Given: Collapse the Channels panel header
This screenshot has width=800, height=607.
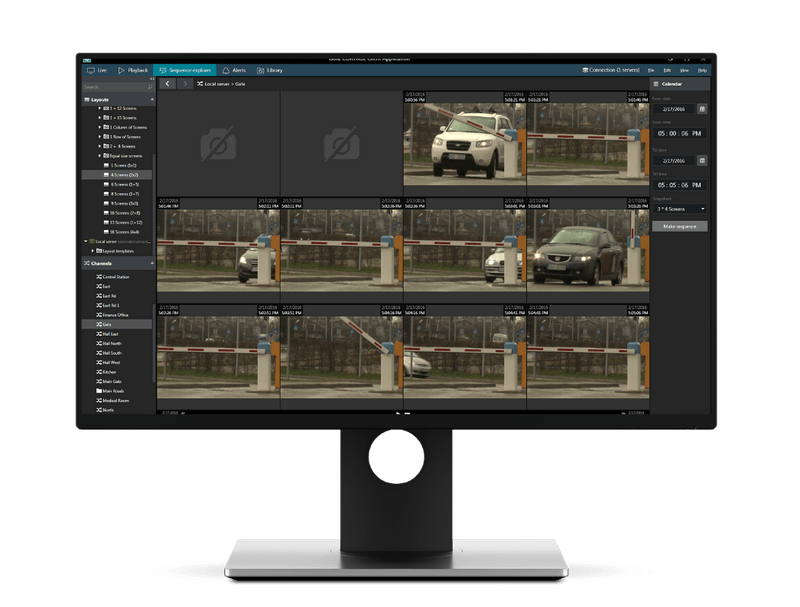Looking at the screenshot, I should click(x=118, y=264).
